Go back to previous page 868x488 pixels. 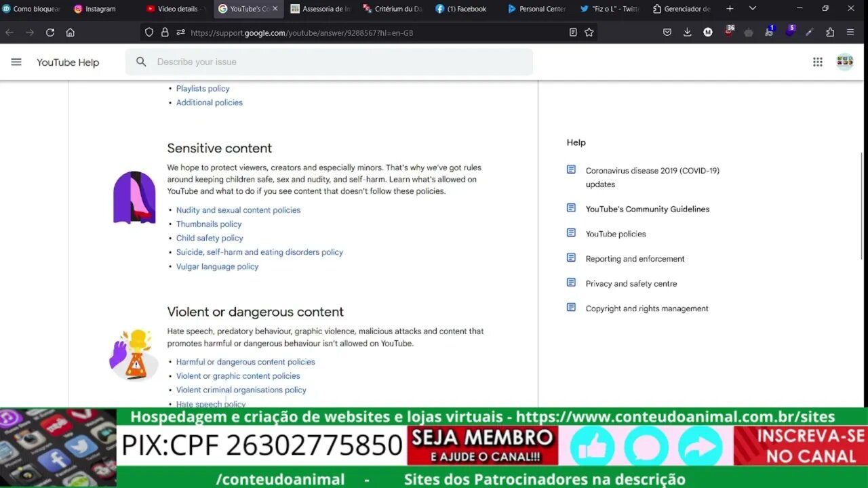(9, 33)
